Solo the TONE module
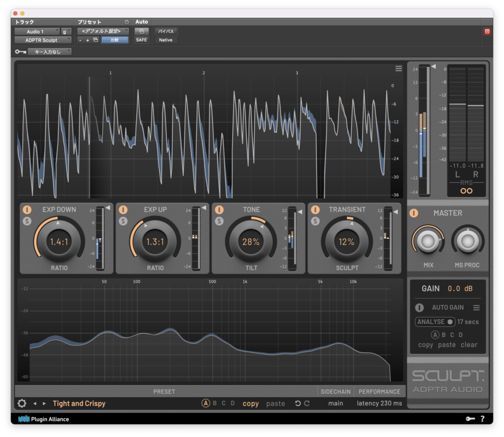504x437 pixels. tap(219, 221)
